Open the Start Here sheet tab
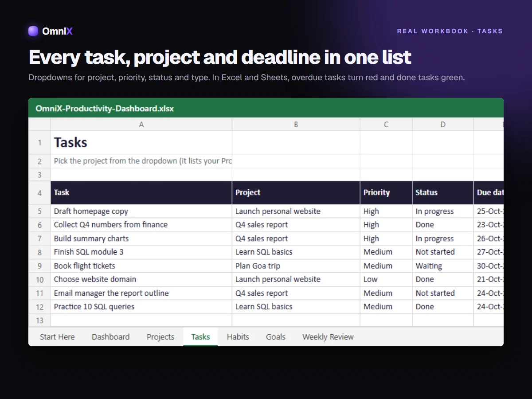This screenshot has height=399, width=532. pos(57,337)
